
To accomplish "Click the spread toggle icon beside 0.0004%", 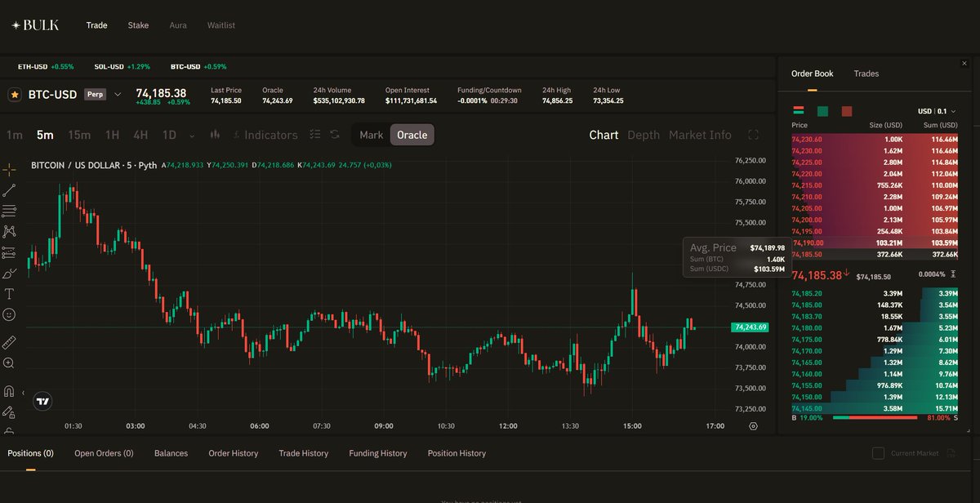I will click(x=954, y=274).
